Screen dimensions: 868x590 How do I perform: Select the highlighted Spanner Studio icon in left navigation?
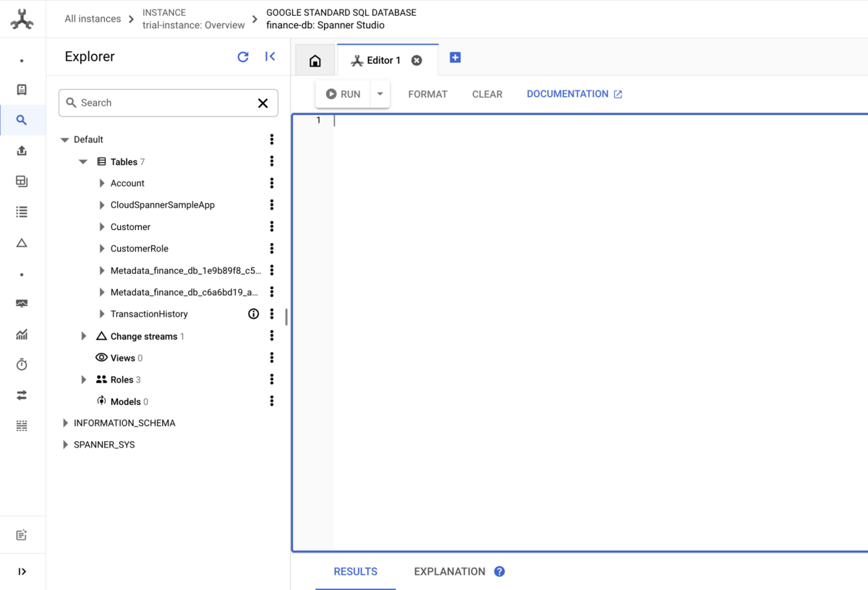22,120
